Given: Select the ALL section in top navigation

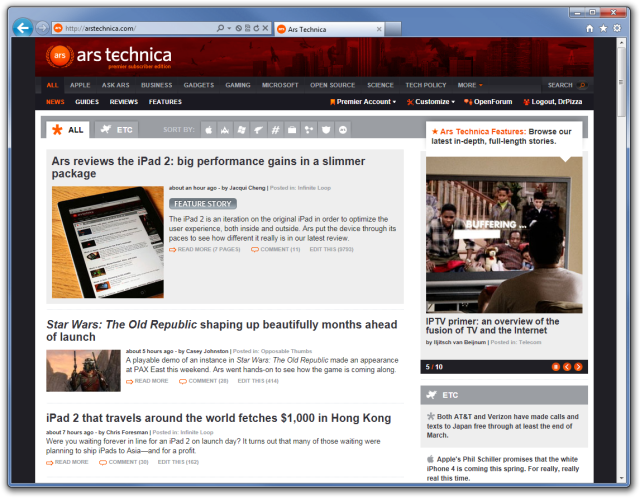Looking at the screenshot, I should tap(52, 85).
